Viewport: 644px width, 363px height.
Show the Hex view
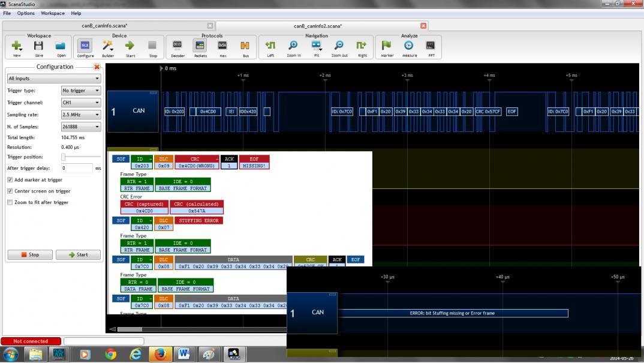click(222, 48)
